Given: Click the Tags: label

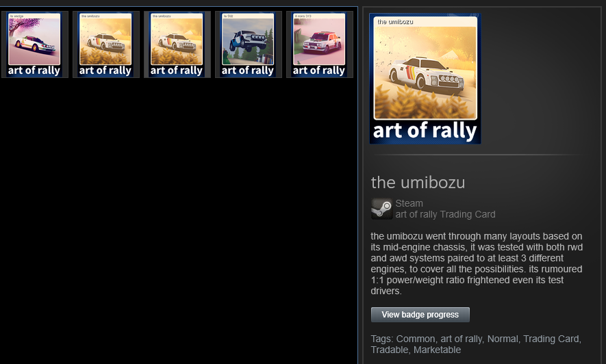Looking at the screenshot, I should (x=382, y=339).
